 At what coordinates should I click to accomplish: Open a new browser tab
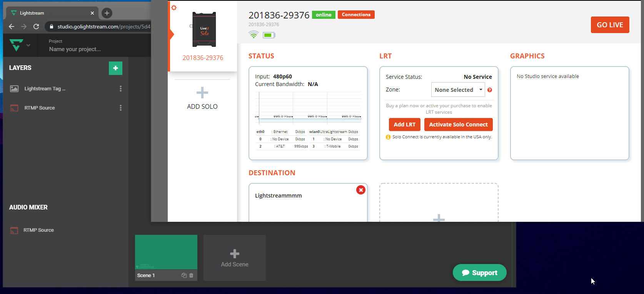click(x=107, y=13)
